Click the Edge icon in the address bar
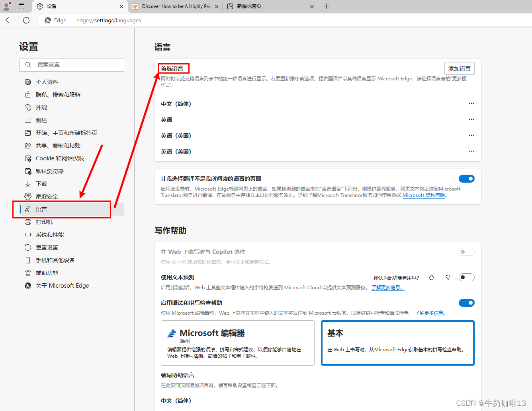532x411 pixels. click(48, 20)
